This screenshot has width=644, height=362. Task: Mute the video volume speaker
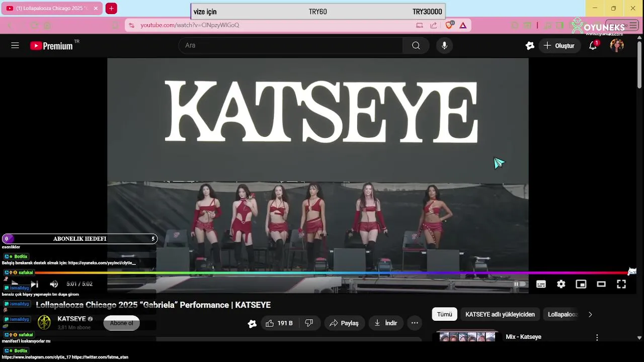pyautogui.click(x=54, y=284)
